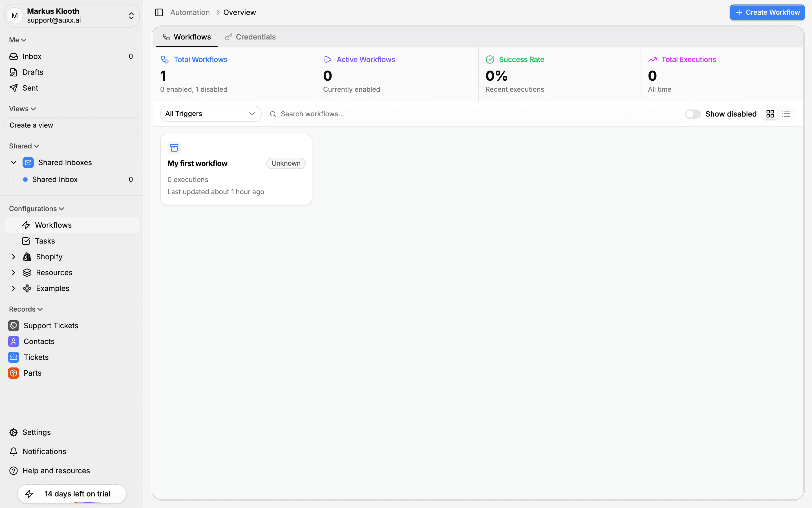Click 'Last updated about 1 hour ago' text
This screenshot has width=812, height=508.
tap(216, 192)
